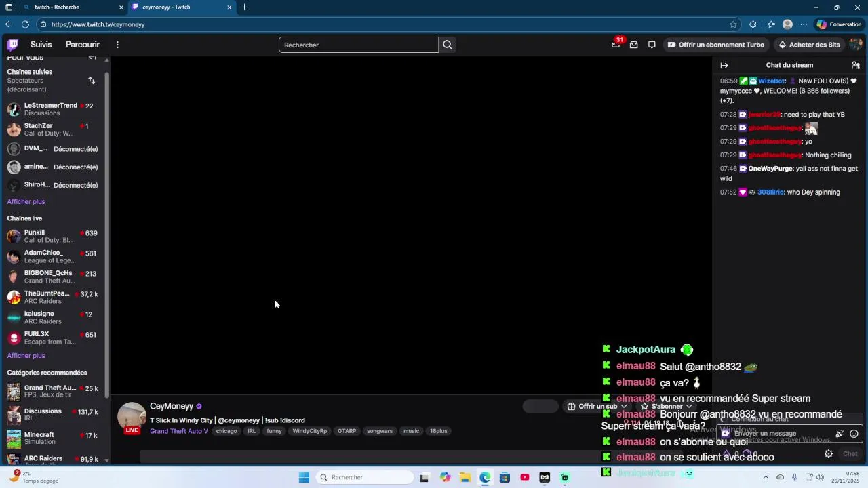Open CeyMoneyy channel name link

click(172, 406)
